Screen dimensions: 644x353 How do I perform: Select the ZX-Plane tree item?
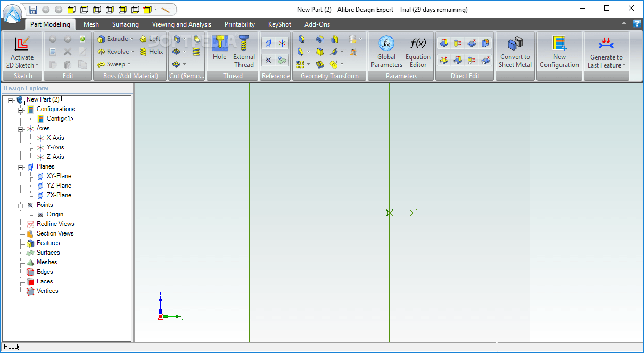[x=59, y=195]
